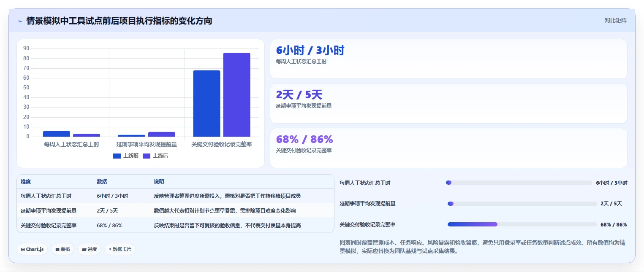The width and height of the screenshot is (644, 272).
Task: Click the large 2天 / 5天 card value
Action: (x=299, y=95)
